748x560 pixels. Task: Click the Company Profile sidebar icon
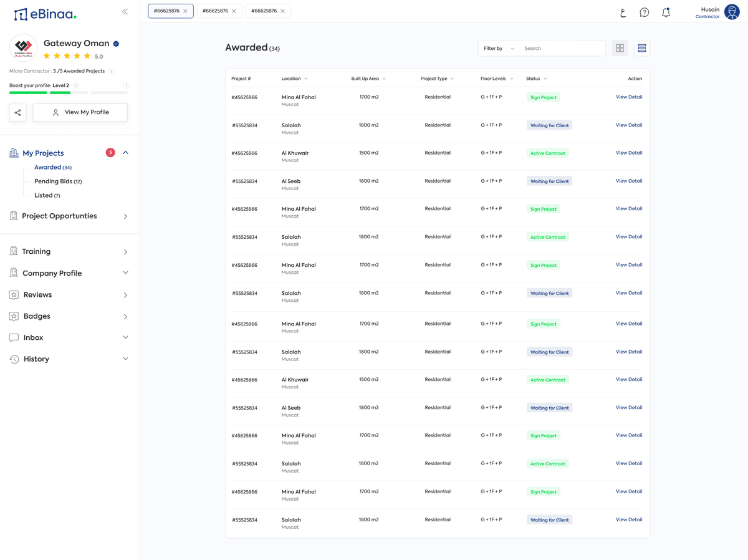[14, 273]
